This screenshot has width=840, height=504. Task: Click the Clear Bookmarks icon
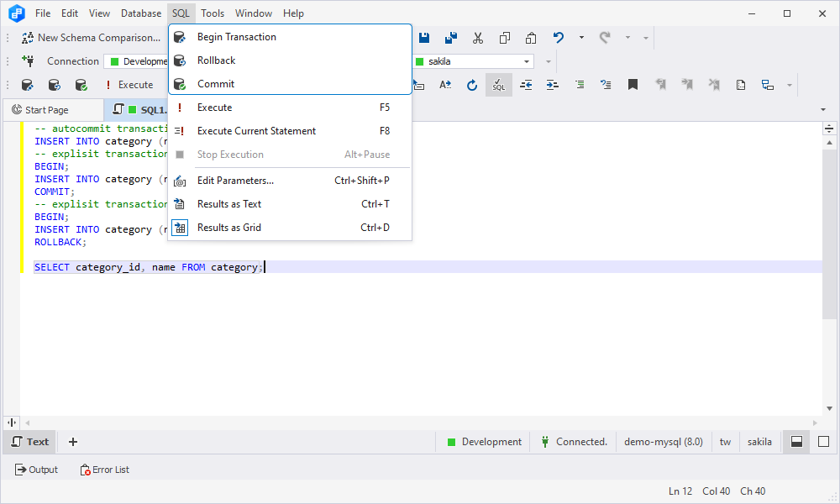coord(714,85)
